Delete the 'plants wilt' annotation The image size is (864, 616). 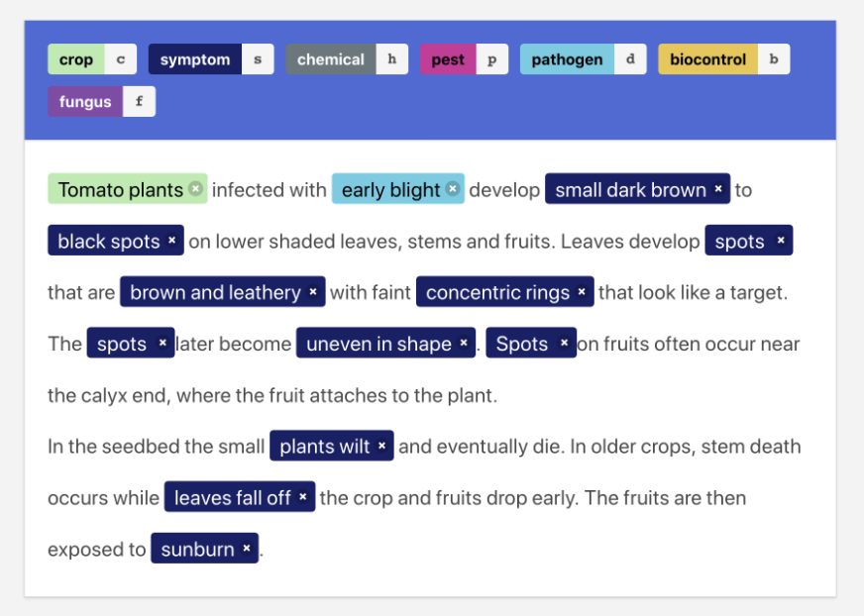pos(381,447)
